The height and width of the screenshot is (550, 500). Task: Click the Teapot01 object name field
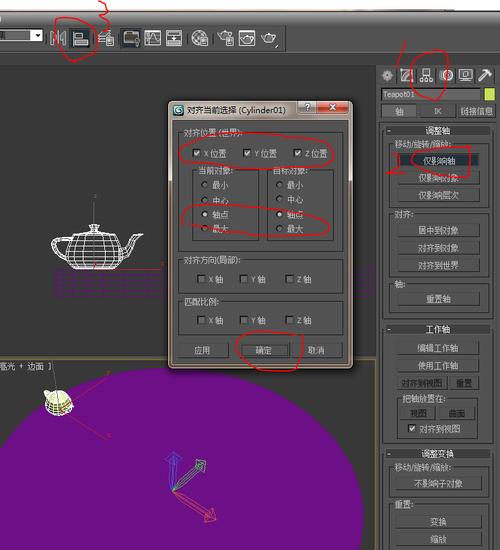[431, 94]
